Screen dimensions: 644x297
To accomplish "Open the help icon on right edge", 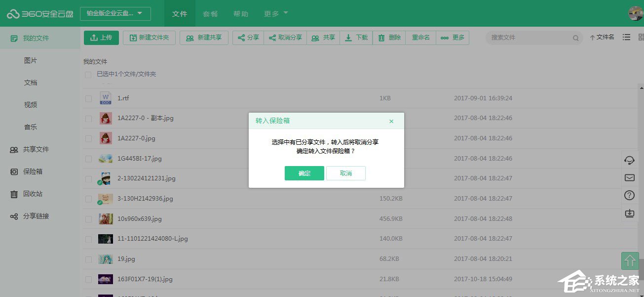I will (629, 195).
